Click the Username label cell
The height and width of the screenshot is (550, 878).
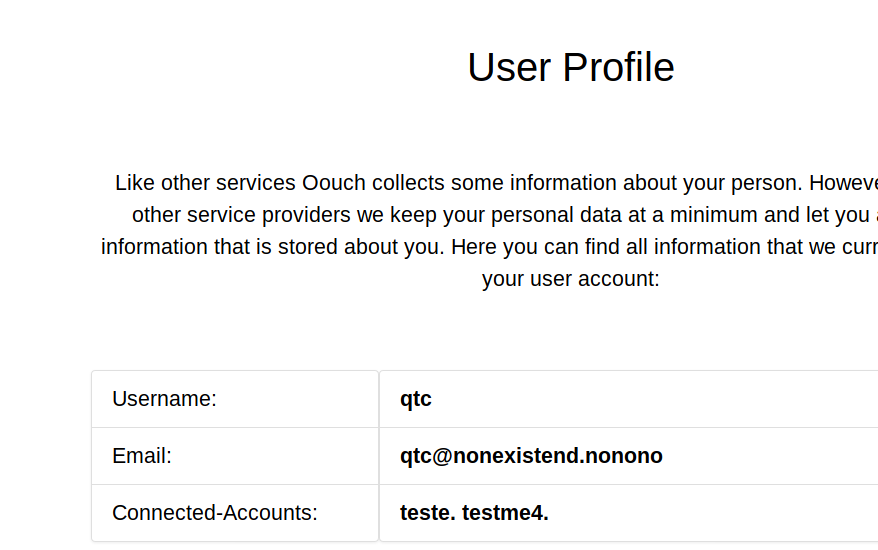click(x=164, y=399)
